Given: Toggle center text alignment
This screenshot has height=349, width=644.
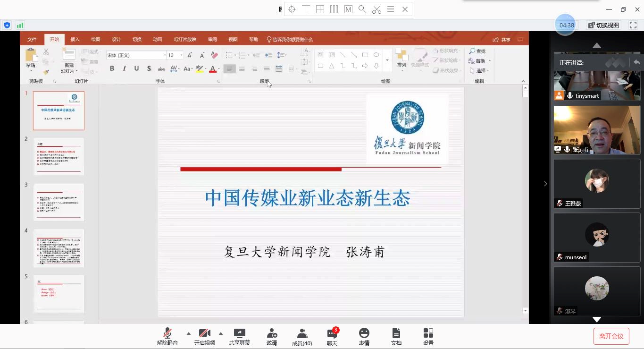Looking at the screenshot, I should coord(242,69).
